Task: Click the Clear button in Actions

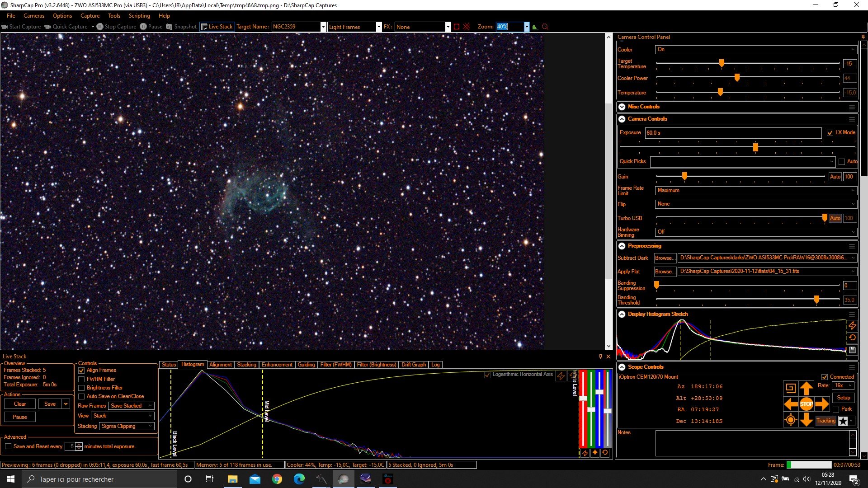Action: pyautogui.click(x=20, y=404)
